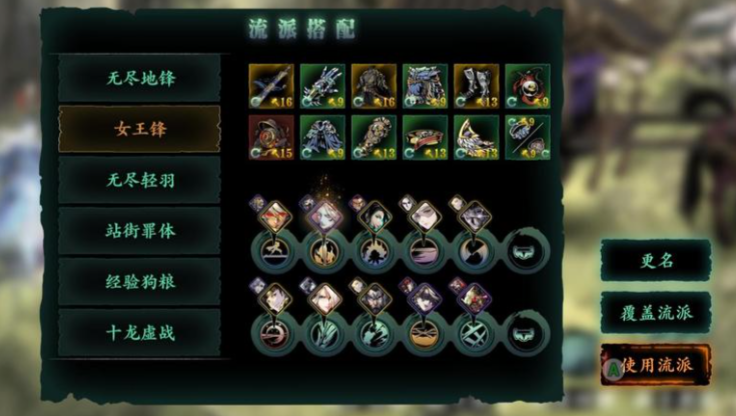Select the 无尽地锋 build preset
Viewport: 736px width, 416px height.
tap(139, 78)
